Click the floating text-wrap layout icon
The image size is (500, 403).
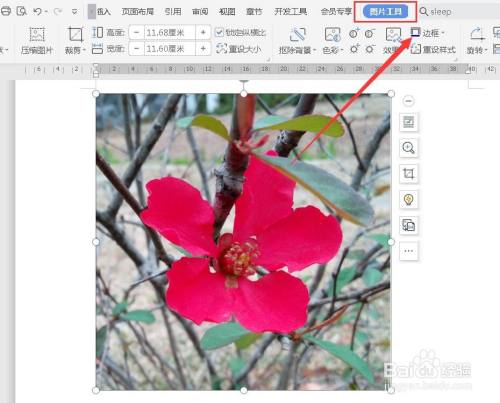[x=409, y=122]
